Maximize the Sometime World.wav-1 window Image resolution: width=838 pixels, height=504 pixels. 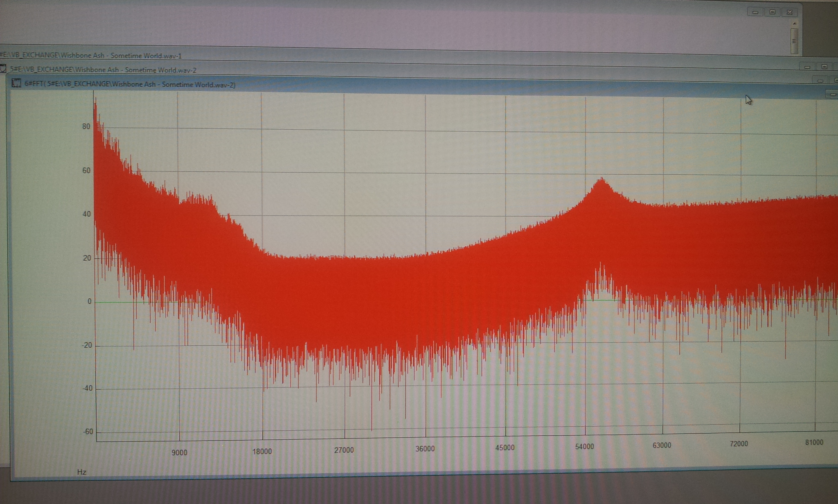pos(824,67)
